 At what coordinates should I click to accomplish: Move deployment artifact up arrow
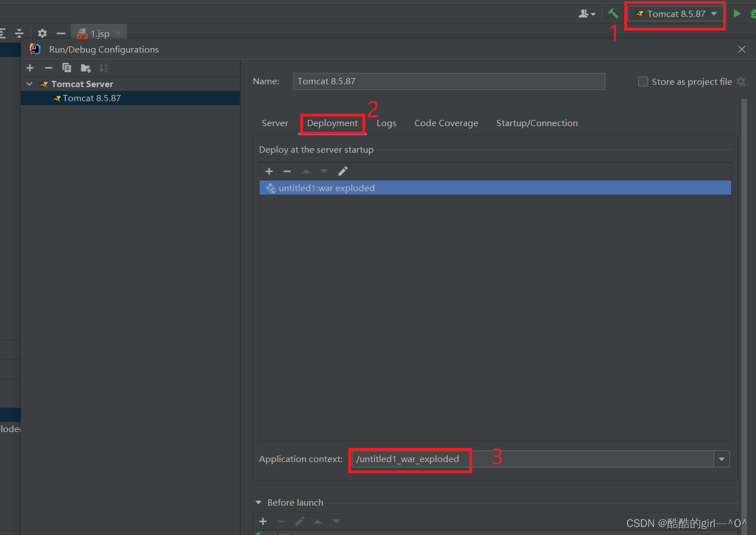[x=306, y=171]
